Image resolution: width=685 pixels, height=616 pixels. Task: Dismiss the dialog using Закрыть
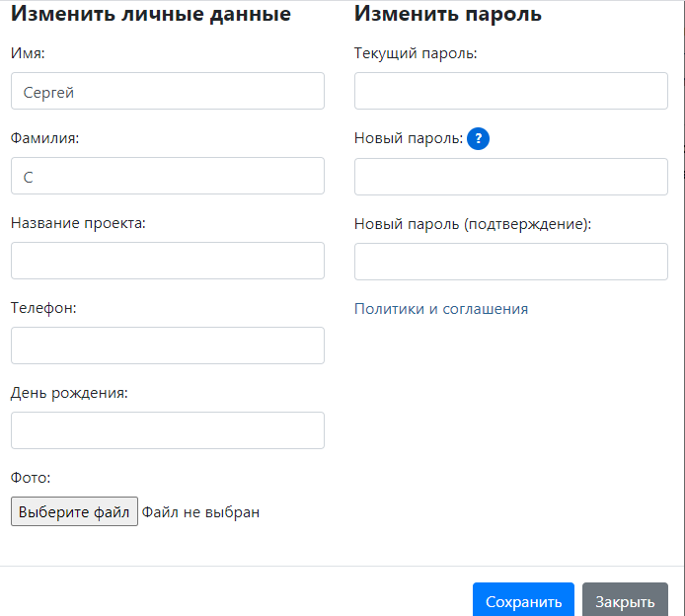[625, 600]
